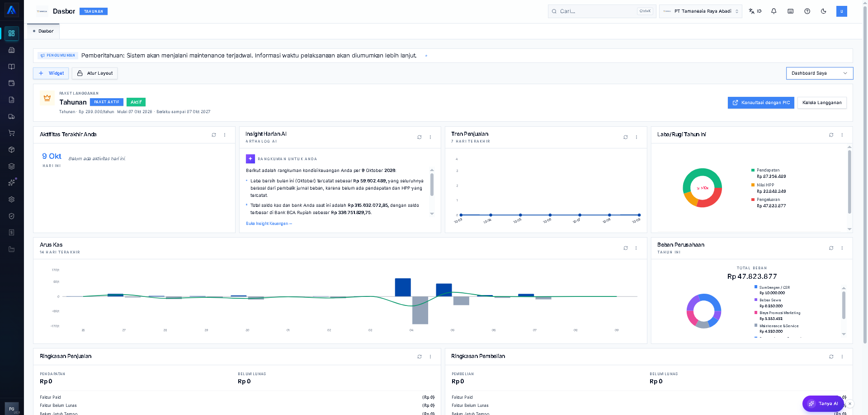Open the open-book icon in sidebar
Screen dimensions: 868x415
pyautogui.click(x=12, y=67)
